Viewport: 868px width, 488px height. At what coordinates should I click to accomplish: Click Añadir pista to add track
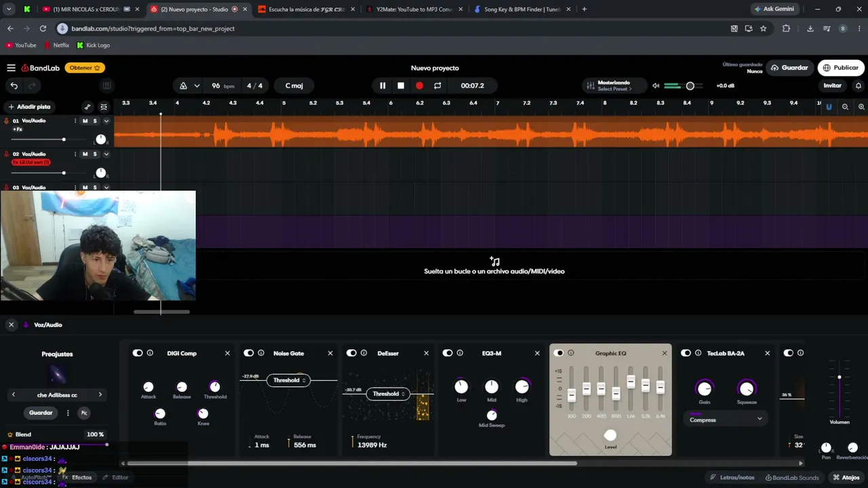click(29, 107)
